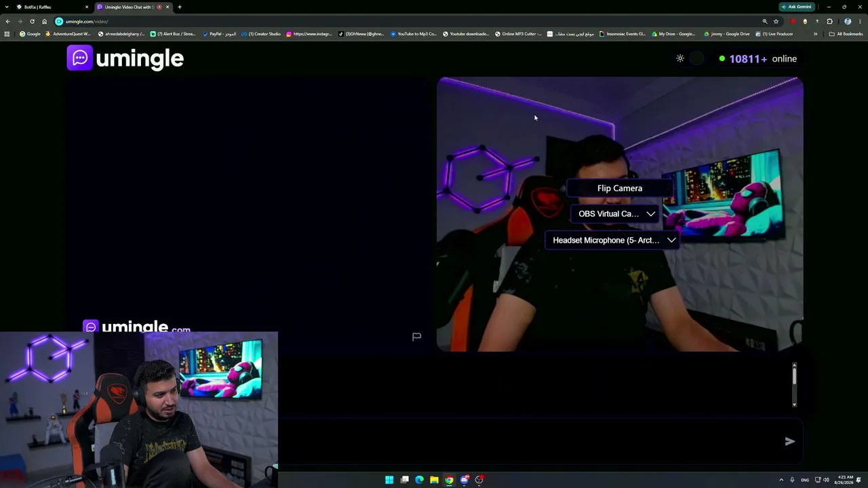This screenshot has height=488, width=868.
Task: Click the local webcam preview video
Action: [x=620, y=214]
